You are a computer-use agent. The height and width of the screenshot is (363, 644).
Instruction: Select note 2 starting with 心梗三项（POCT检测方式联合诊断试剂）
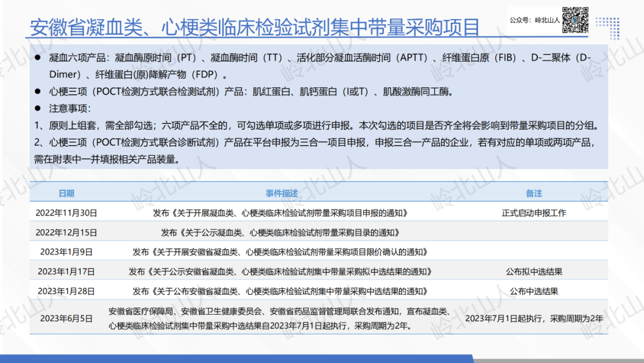tap(315, 150)
